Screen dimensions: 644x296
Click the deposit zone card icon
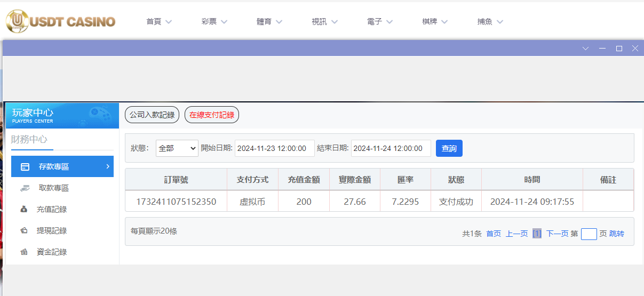25,167
